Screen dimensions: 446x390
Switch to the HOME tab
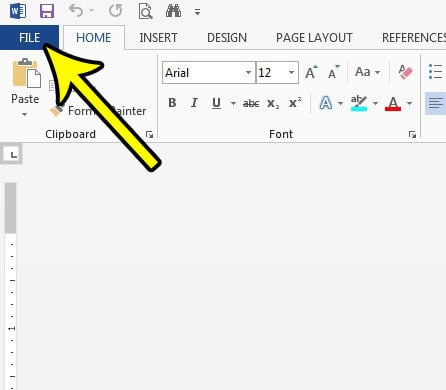(x=94, y=38)
